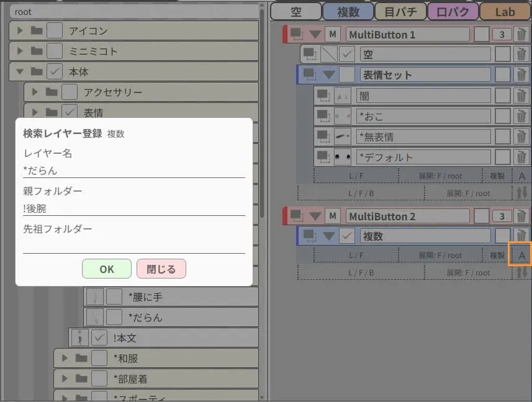Toggle the *和服 folder checkbox

coord(99,358)
